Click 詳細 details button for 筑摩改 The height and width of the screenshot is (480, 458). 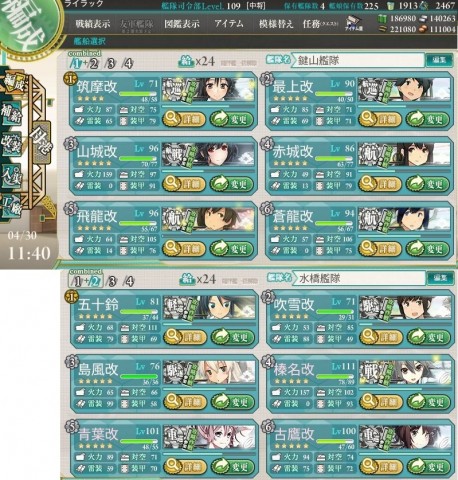[184, 119]
